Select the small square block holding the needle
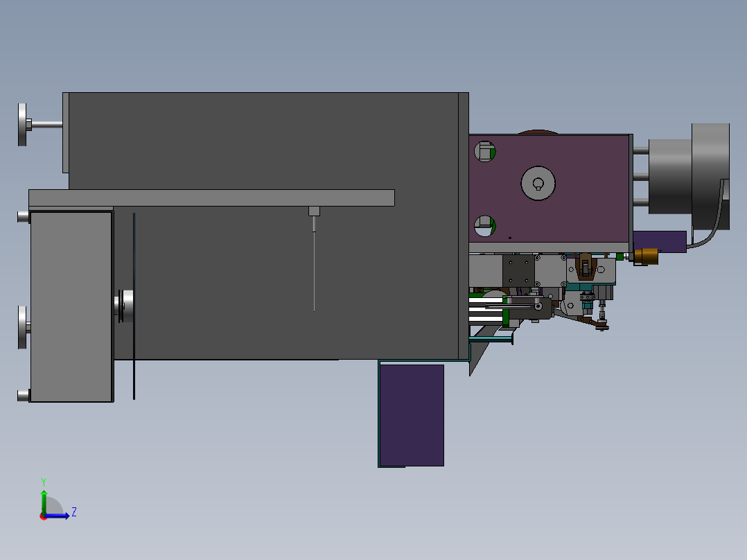Image resolution: width=747 pixels, height=560 pixels. pyautogui.click(x=314, y=211)
